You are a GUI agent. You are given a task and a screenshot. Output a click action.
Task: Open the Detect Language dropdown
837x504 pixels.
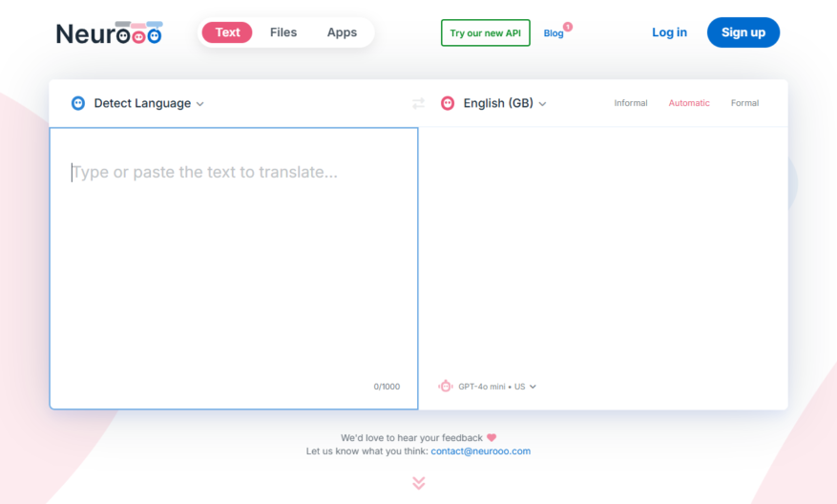(149, 103)
